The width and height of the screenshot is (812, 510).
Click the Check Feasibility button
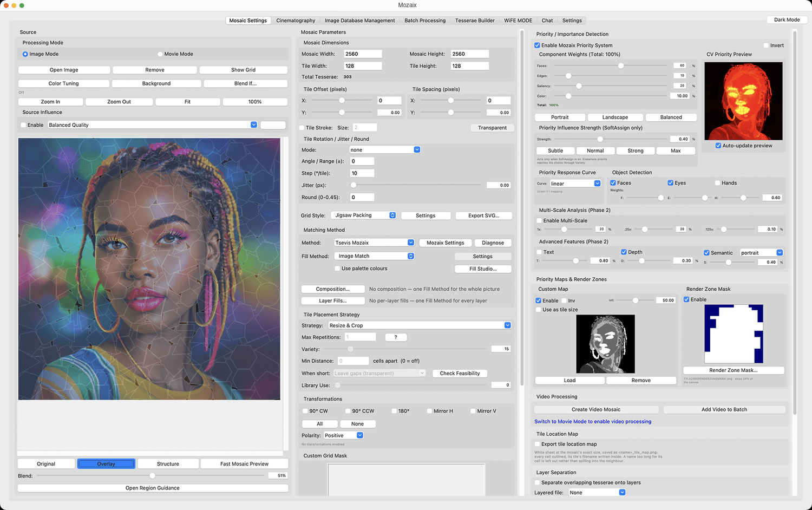click(460, 374)
